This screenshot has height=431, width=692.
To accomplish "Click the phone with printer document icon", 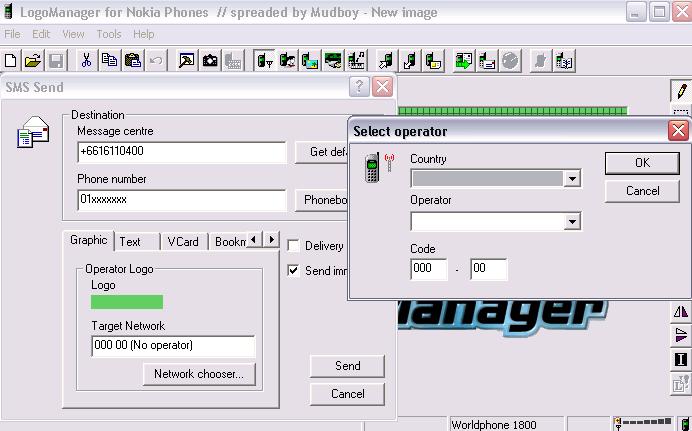I will 487,60.
